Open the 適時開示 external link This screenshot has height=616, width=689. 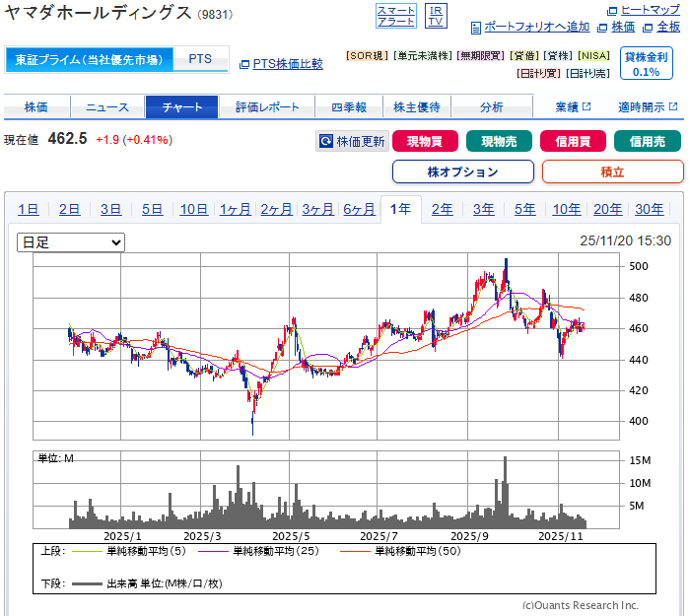648,106
